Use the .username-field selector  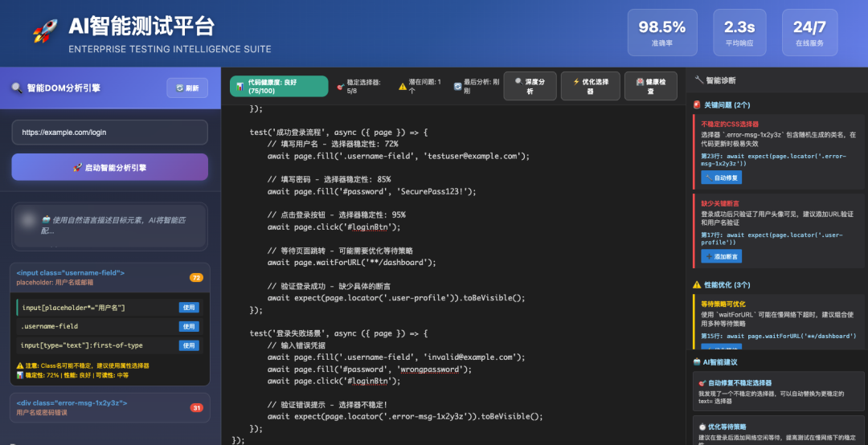click(189, 327)
